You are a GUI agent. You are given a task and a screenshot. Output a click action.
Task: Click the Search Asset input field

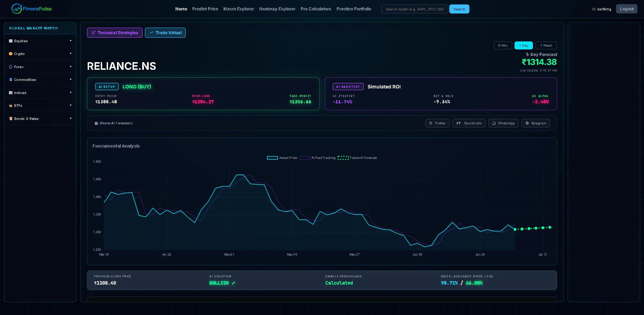click(x=414, y=9)
